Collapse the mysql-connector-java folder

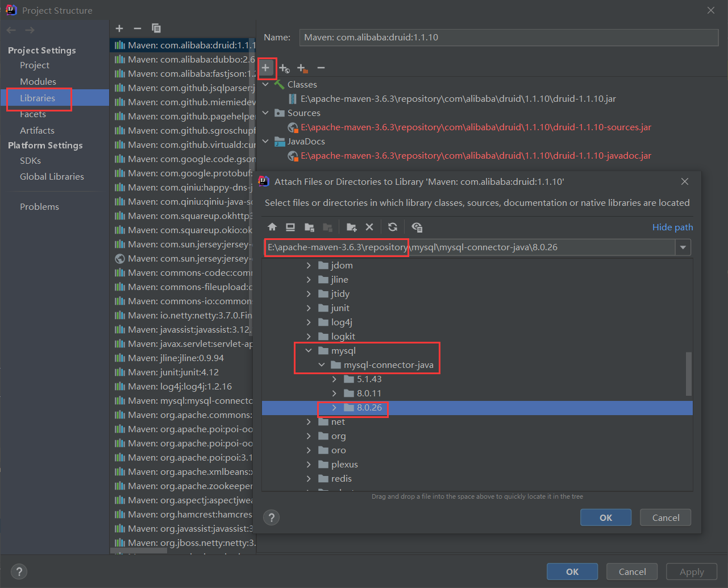click(322, 365)
